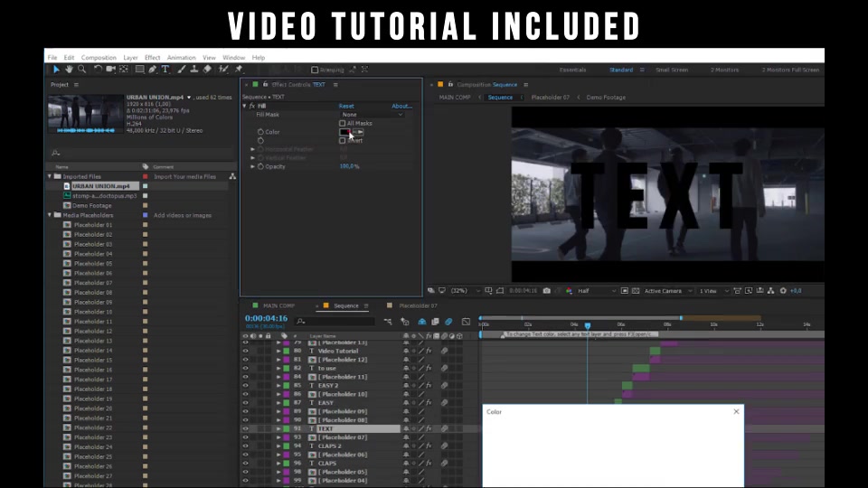The width and height of the screenshot is (868, 488).
Task: Check the All Masks checkbox
Action: [342, 124]
